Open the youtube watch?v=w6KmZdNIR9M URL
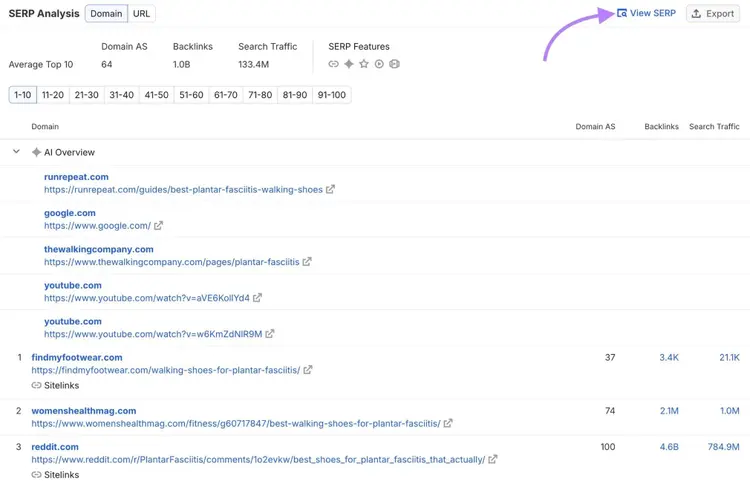This screenshot has width=750, height=487. (x=153, y=334)
